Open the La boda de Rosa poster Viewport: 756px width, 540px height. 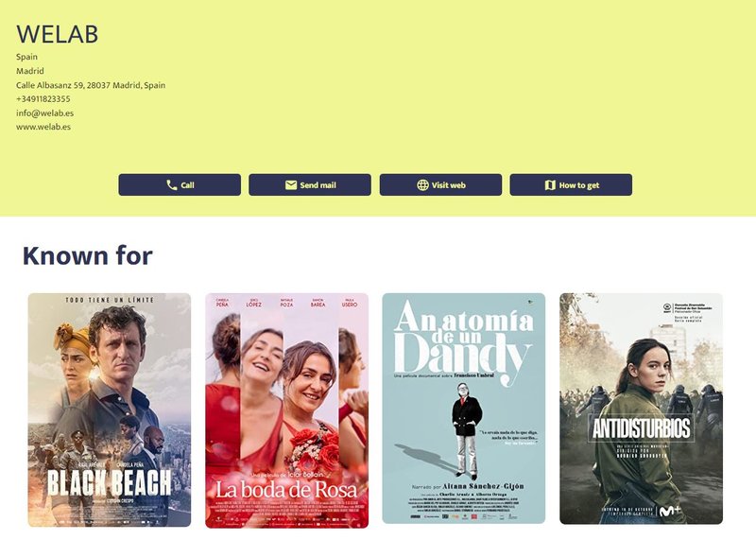[287, 410]
